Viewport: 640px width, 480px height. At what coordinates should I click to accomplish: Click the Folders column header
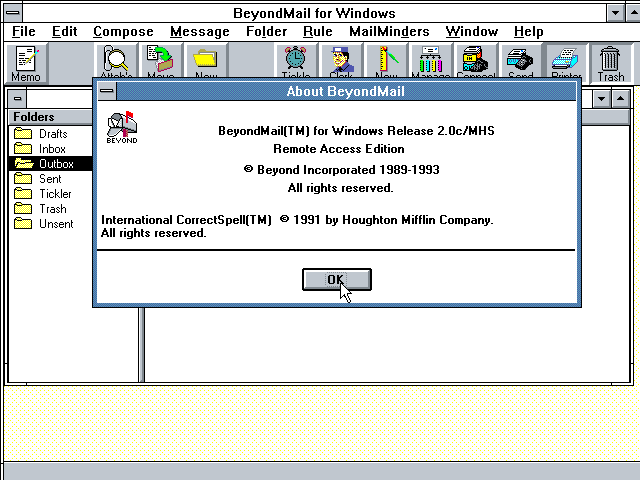click(x=51, y=117)
